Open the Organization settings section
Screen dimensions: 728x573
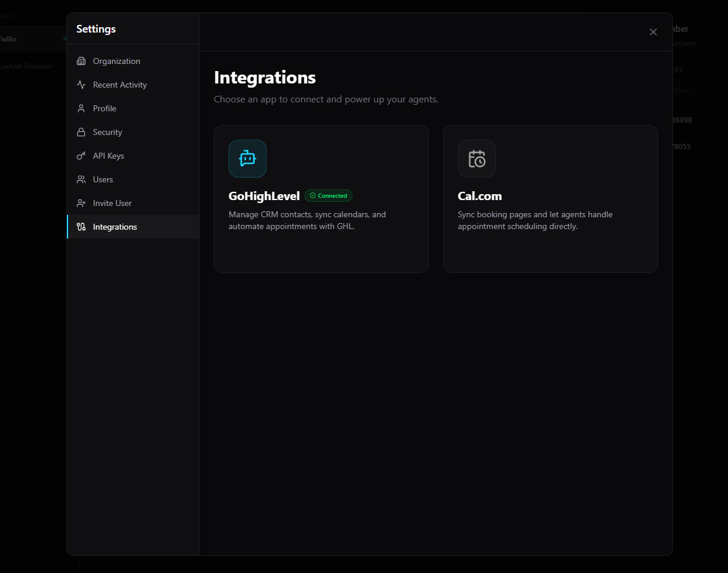click(133, 61)
